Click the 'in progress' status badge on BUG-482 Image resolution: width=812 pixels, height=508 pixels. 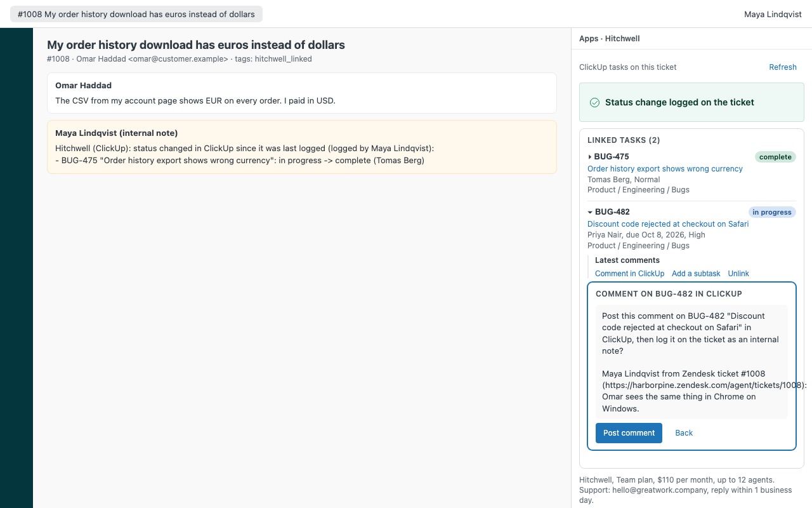(x=772, y=212)
